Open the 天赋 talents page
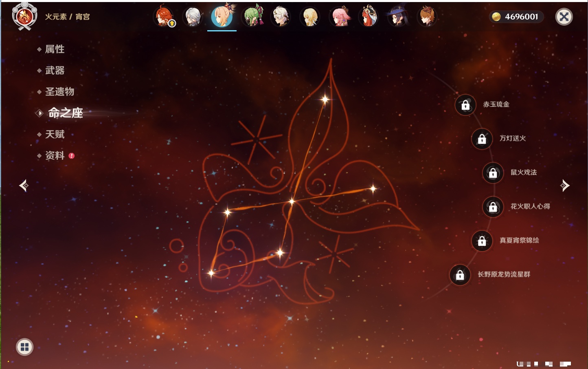 click(x=55, y=134)
